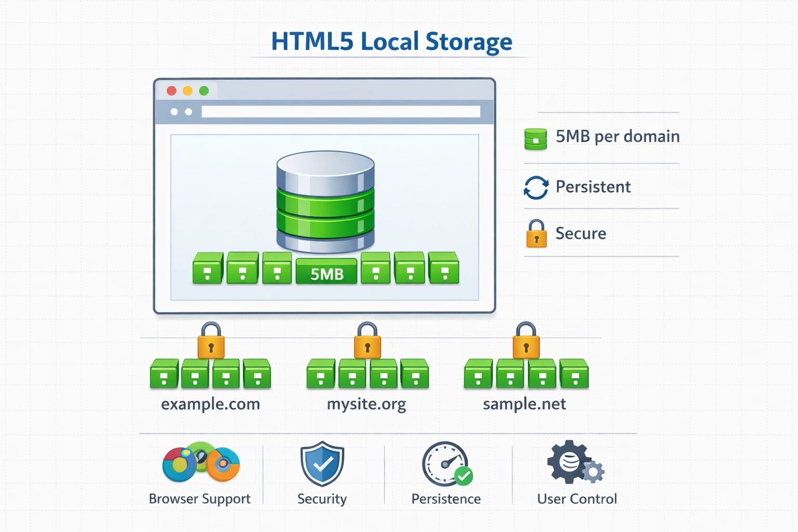Click the sample.net domain link
The width and height of the screenshot is (798, 532).
(524, 404)
